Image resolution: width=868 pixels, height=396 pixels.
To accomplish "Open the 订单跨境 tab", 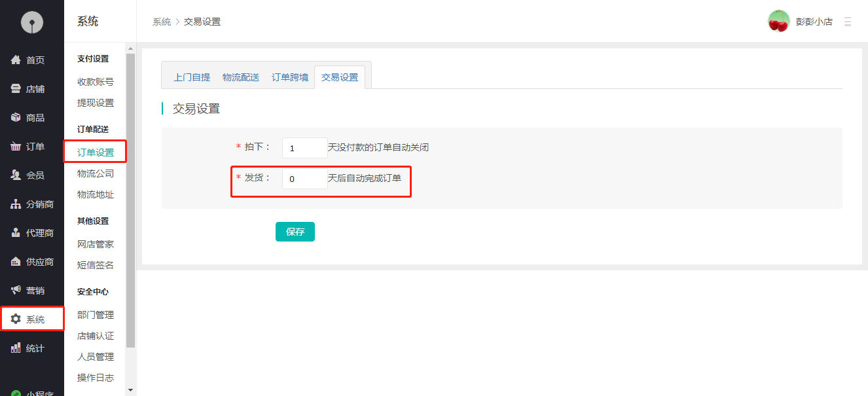I will (290, 77).
